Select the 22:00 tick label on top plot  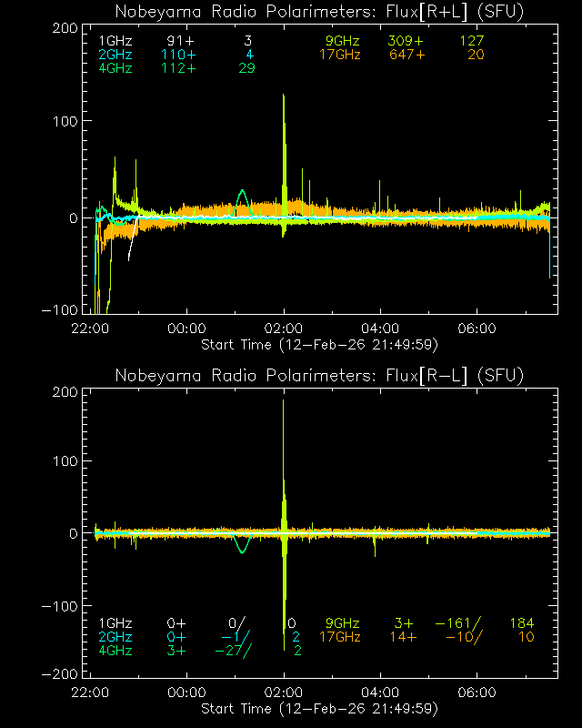pyautogui.click(x=91, y=329)
